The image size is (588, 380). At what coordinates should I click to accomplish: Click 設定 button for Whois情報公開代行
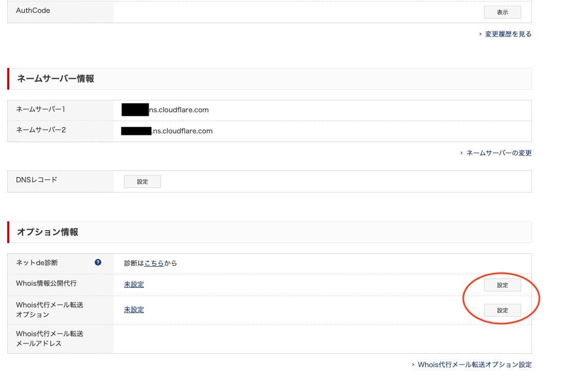502,285
